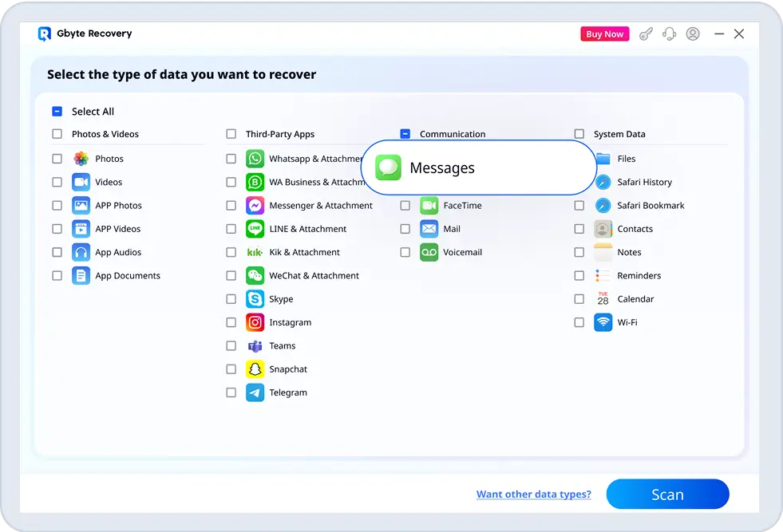This screenshot has height=532, width=783.
Task: Check the Instagram checkbox
Action: (x=231, y=322)
